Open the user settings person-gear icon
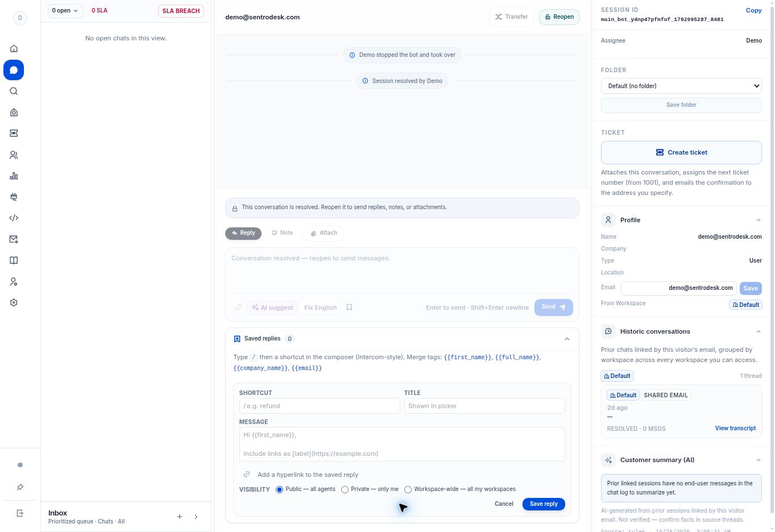The height and width of the screenshot is (532, 775). click(x=14, y=281)
